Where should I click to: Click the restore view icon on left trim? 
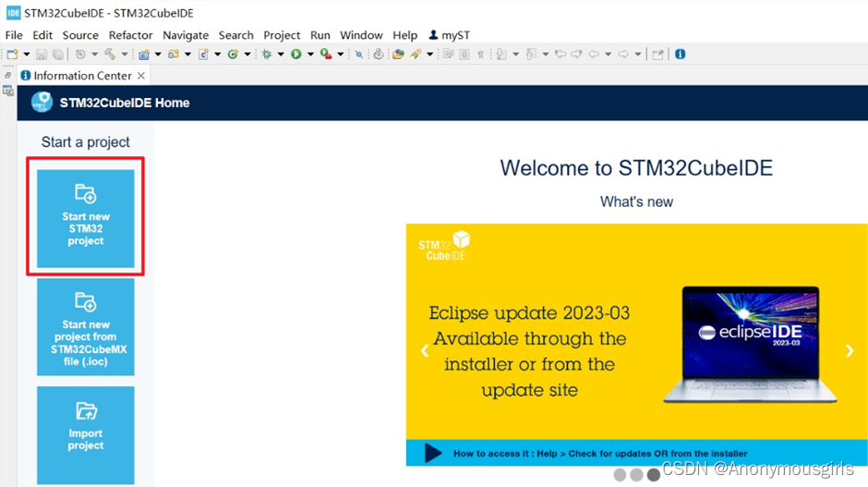(x=7, y=76)
